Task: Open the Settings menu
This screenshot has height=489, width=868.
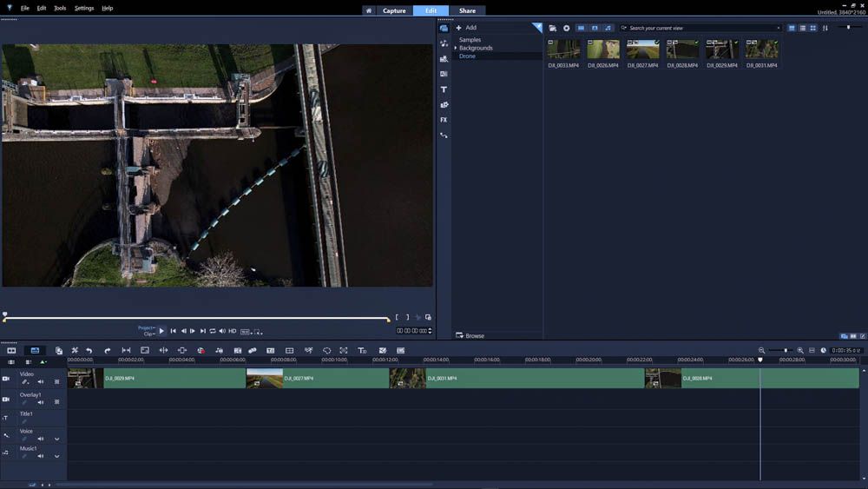Action: tap(84, 9)
